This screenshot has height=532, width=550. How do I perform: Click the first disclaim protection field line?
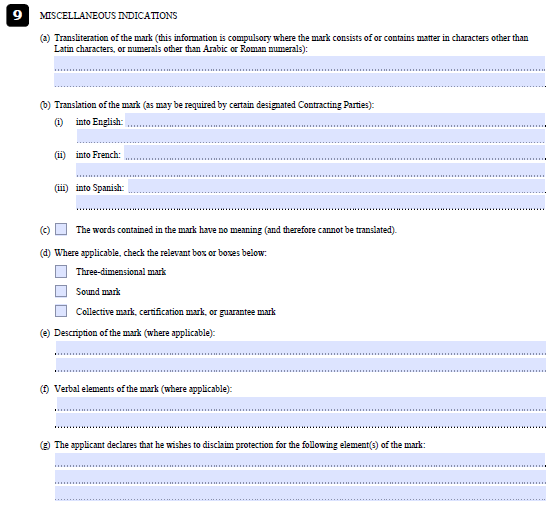pos(300,460)
